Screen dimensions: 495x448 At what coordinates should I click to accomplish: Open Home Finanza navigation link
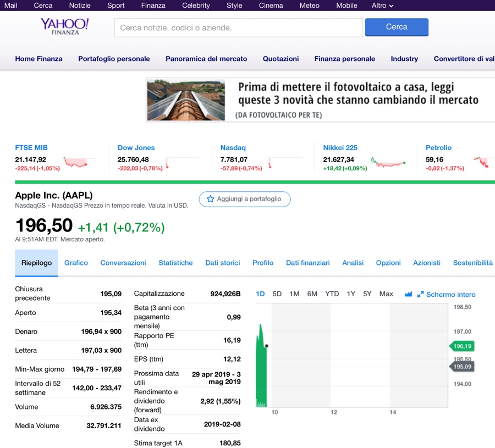[x=39, y=59]
